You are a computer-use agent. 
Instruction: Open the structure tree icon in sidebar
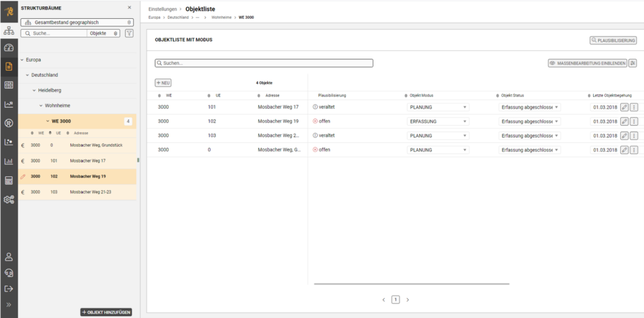coord(9,30)
